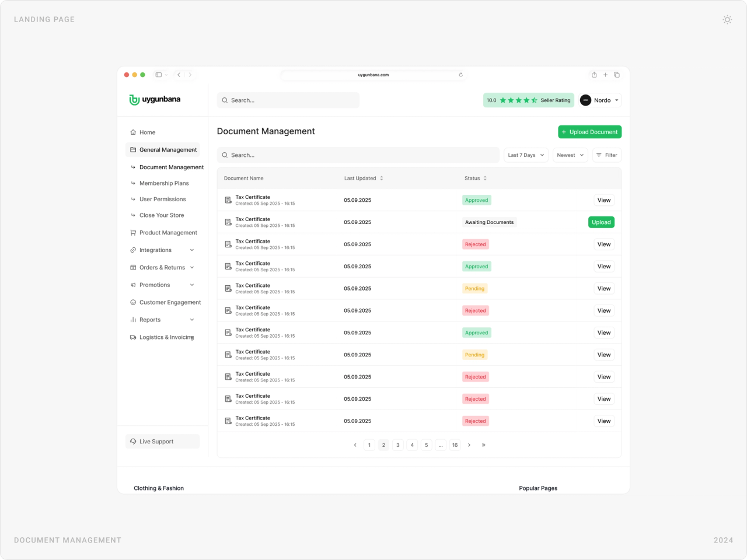Open new tab with plus icon

(x=605, y=75)
